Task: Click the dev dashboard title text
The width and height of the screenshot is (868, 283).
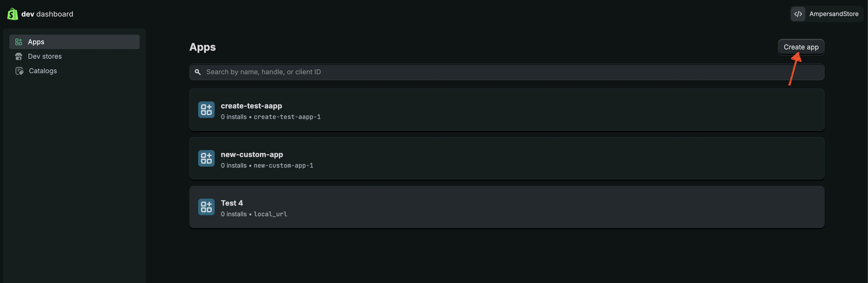Action: pos(47,14)
